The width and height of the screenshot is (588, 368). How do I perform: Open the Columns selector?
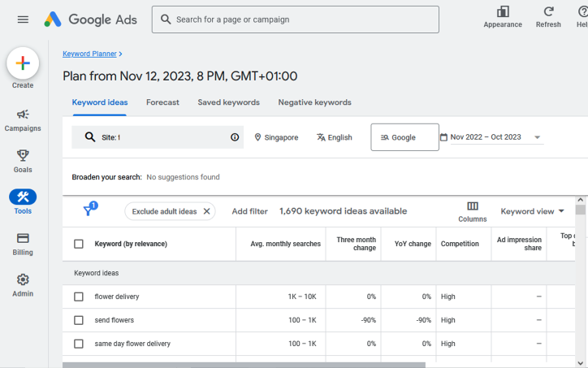tap(473, 212)
